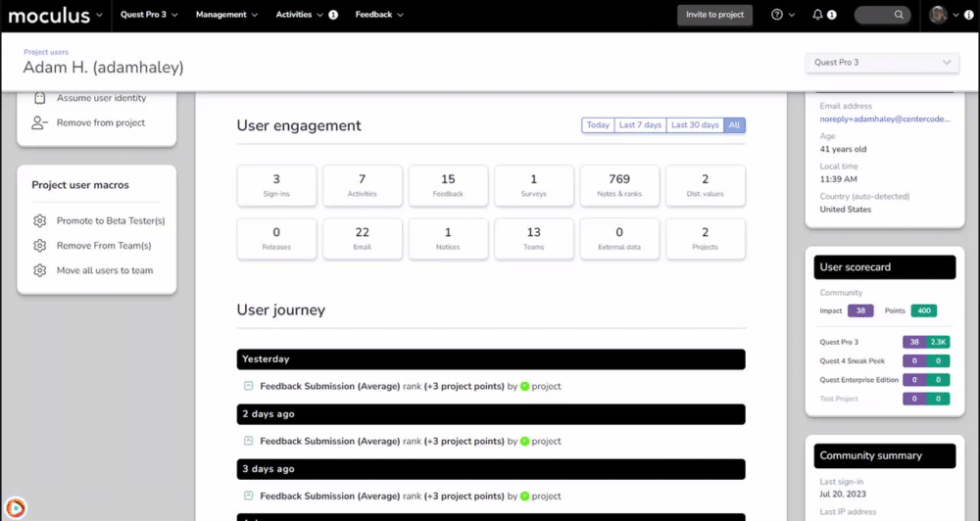Click gear icon beside Remove From Team(s)
980x521 pixels.
tap(40, 246)
